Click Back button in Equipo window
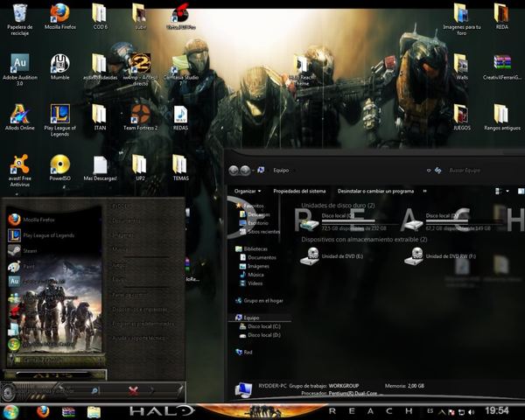The width and height of the screenshot is (525, 420). click(234, 171)
